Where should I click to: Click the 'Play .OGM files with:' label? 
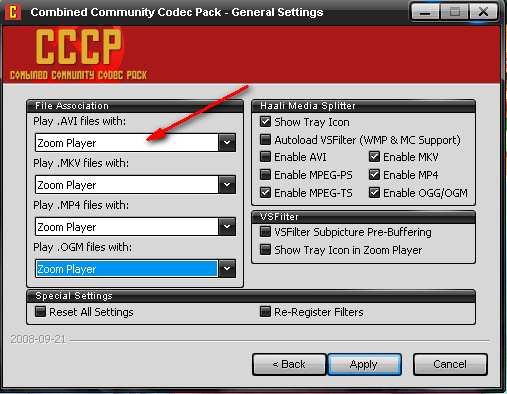pyautogui.click(x=83, y=247)
